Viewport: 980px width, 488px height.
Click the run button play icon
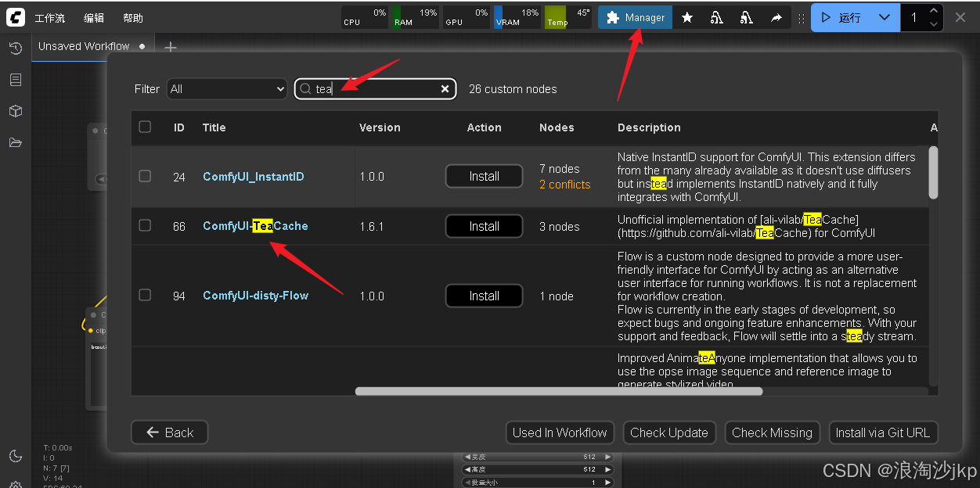click(827, 17)
